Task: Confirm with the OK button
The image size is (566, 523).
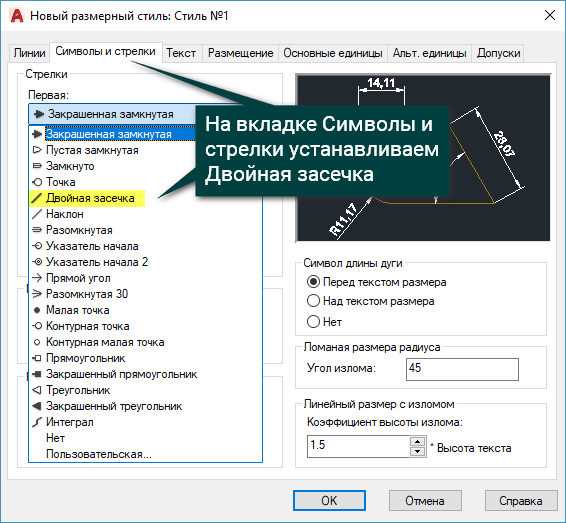Action: coord(329,500)
